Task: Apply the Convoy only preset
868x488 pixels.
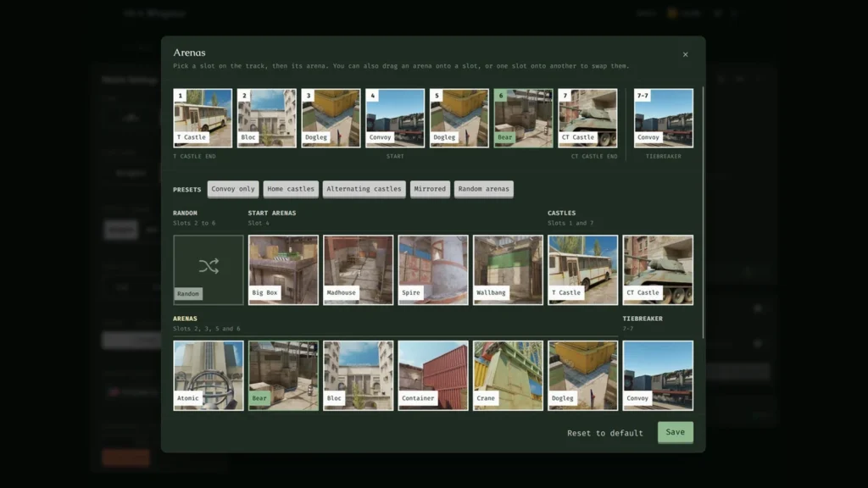Action: pyautogui.click(x=233, y=189)
